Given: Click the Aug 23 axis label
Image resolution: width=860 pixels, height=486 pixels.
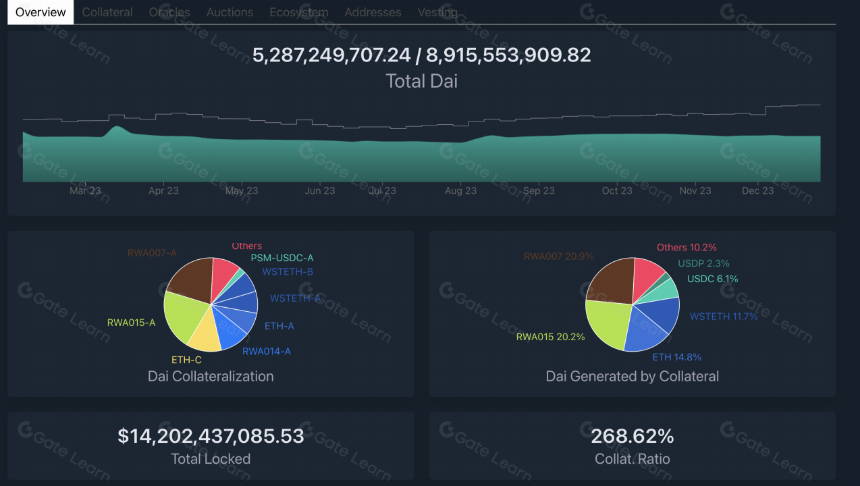Looking at the screenshot, I should (x=461, y=190).
